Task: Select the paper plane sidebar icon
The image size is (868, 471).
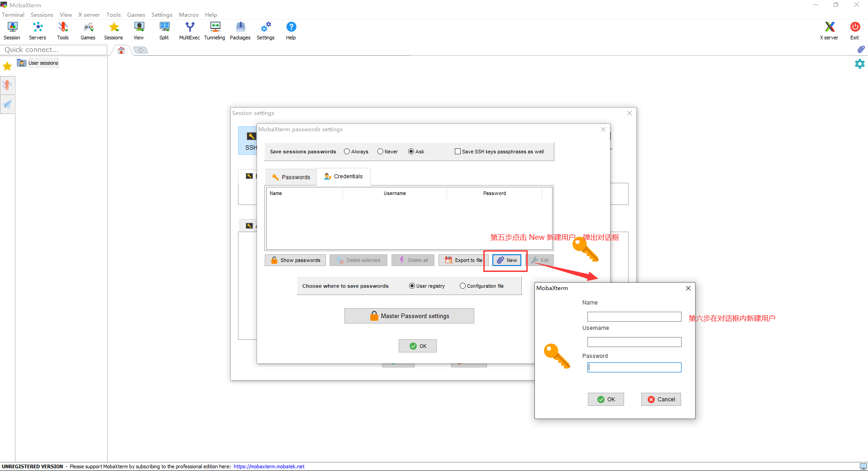Action: 7,105
